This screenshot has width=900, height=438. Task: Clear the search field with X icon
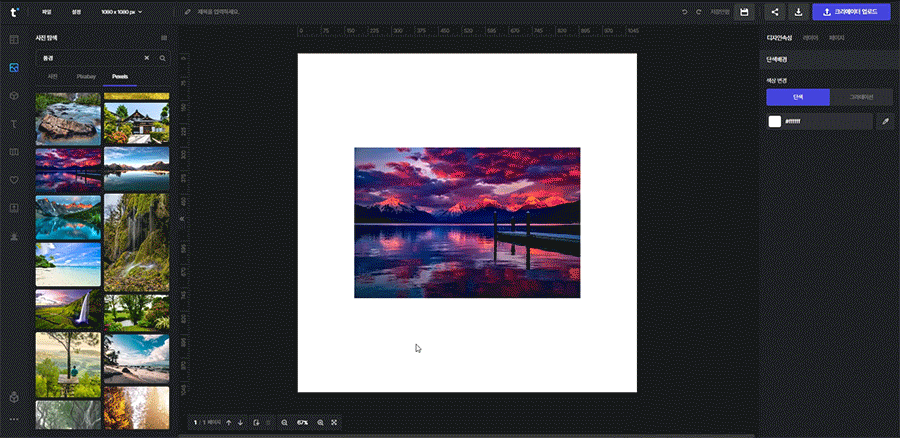point(146,58)
